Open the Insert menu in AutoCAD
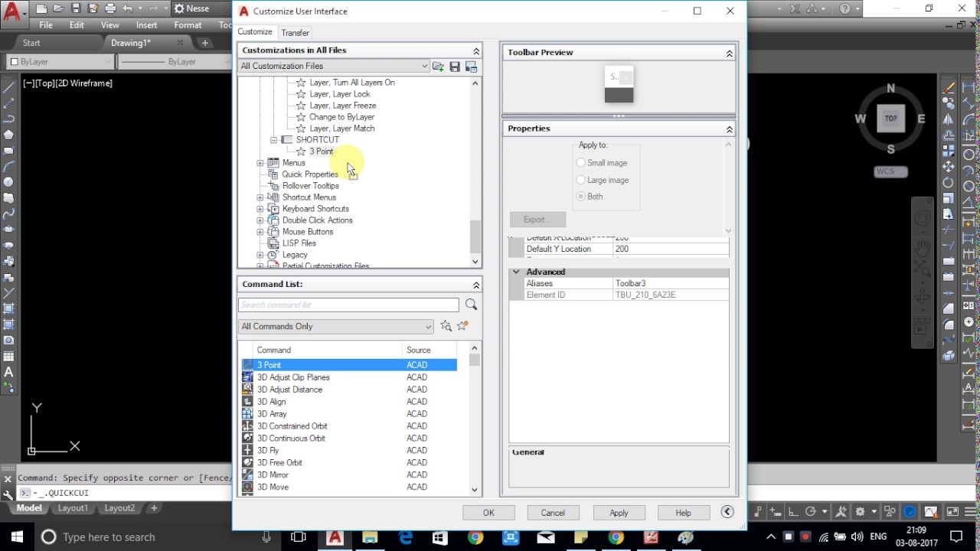Image resolution: width=980 pixels, height=551 pixels. [146, 25]
